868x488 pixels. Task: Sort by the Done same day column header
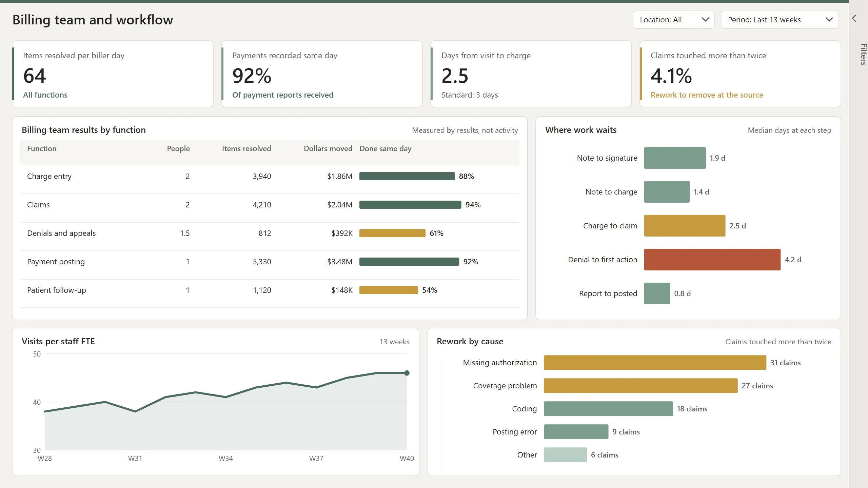click(385, 148)
